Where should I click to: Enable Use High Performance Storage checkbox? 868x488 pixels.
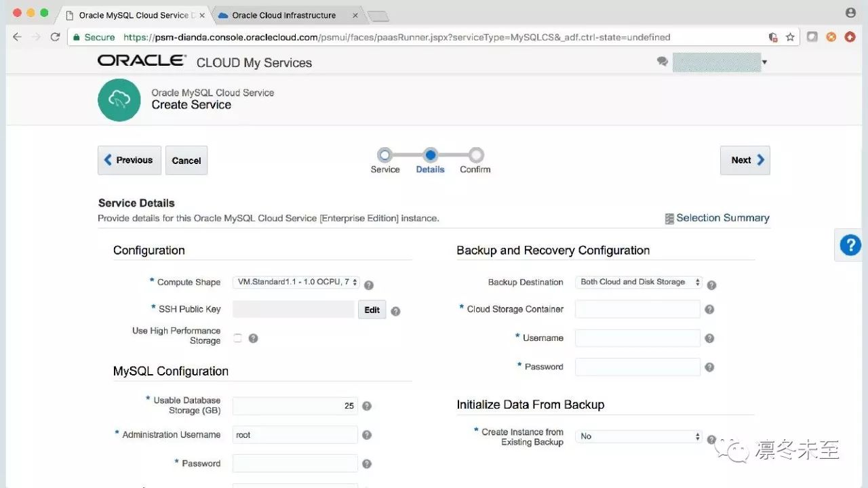point(237,338)
